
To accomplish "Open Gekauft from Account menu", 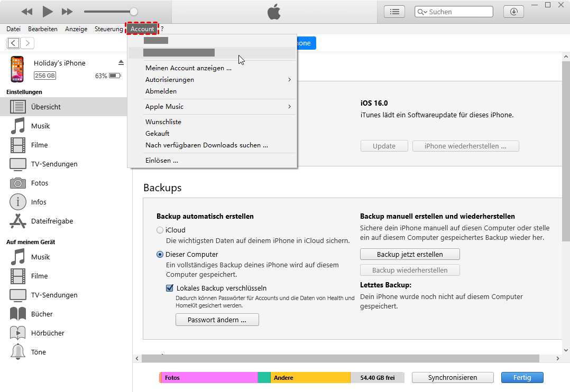I will click(213, 133).
